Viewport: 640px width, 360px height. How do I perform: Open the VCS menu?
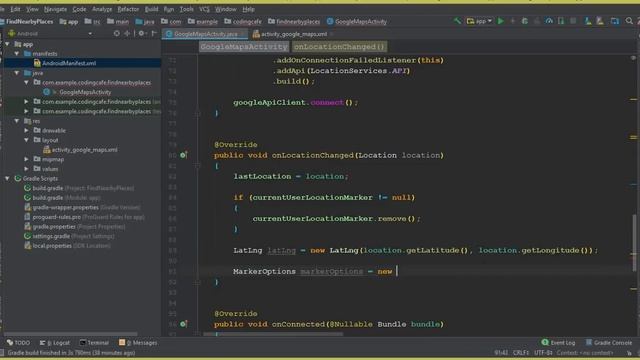[204, 9]
